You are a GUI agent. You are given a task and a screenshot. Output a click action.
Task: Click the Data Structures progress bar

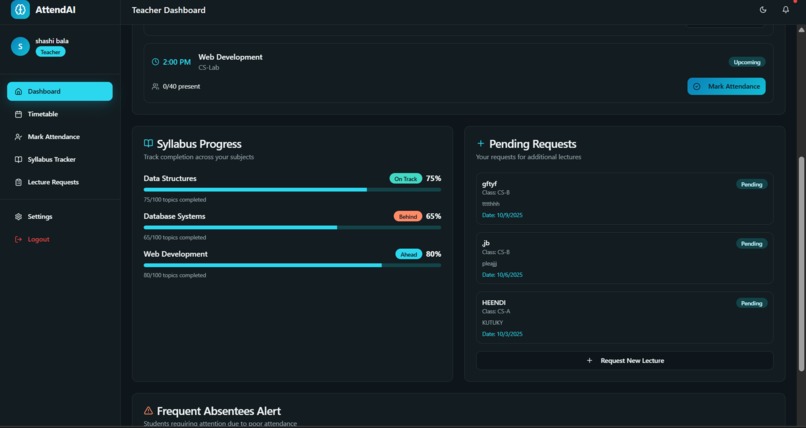(292, 190)
